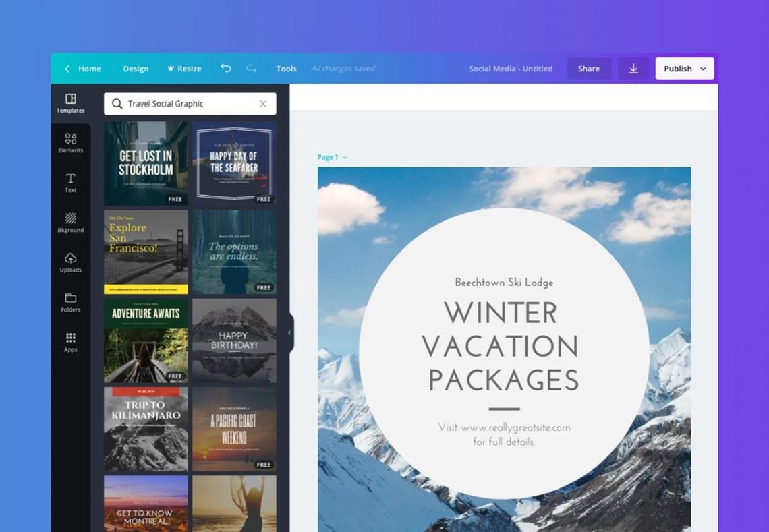This screenshot has height=532, width=769.
Task: Clear the Travel Social Graphic search with the X
Action: pyautogui.click(x=263, y=103)
